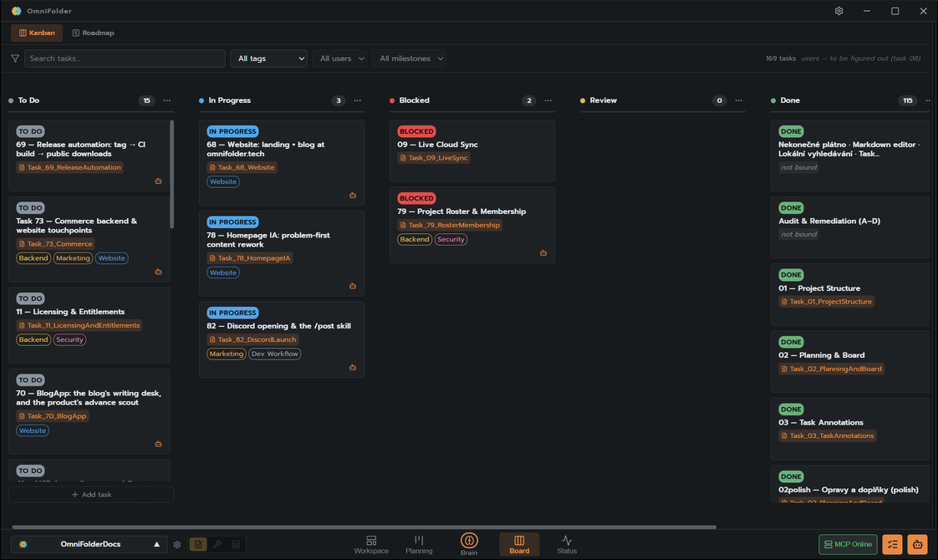Open the settings gear in the title bar

839,11
